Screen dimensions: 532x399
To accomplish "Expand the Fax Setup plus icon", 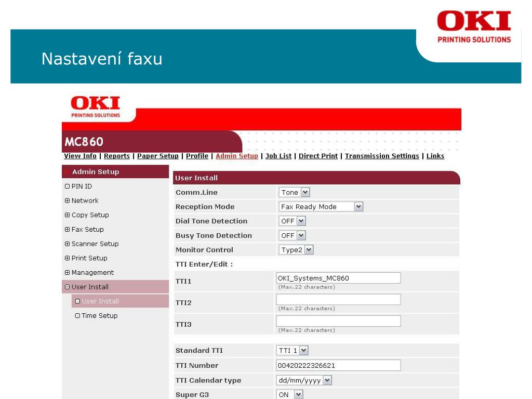I will 67,229.
